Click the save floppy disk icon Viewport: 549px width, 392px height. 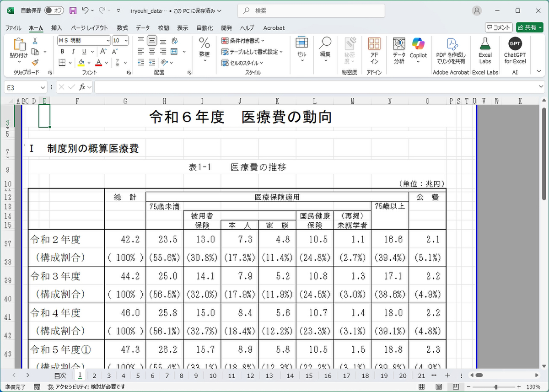(x=73, y=11)
